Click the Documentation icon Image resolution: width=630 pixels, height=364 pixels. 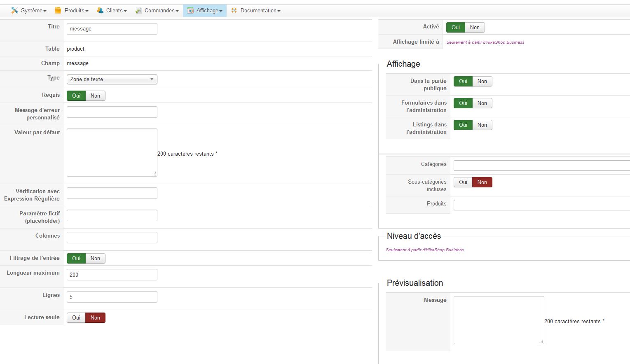coord(234,10)
